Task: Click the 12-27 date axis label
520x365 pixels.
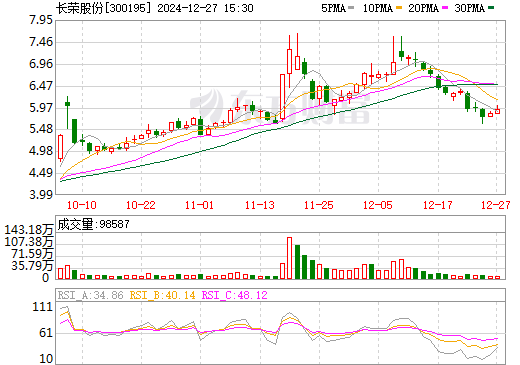Action: [x=496, y=205]
